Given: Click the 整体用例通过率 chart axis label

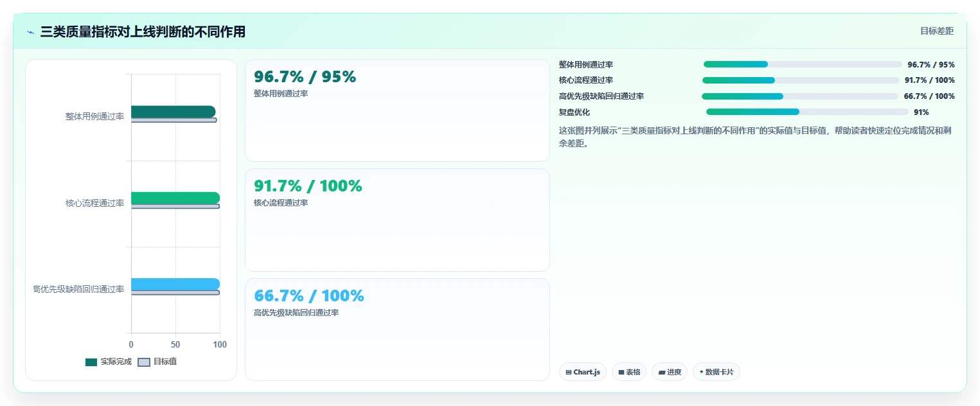Looking at the screenshot, I should tap(94, 117).
